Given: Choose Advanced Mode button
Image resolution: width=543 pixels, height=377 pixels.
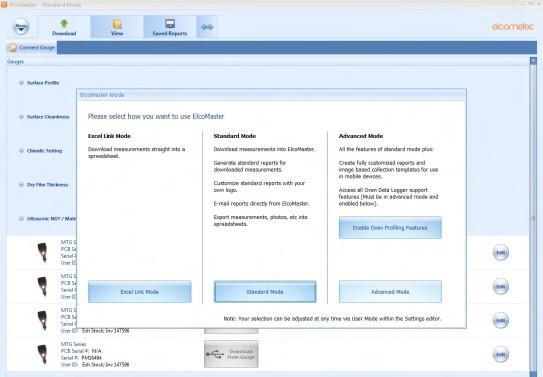Looking at the screenshot, I should pos(390,292).
